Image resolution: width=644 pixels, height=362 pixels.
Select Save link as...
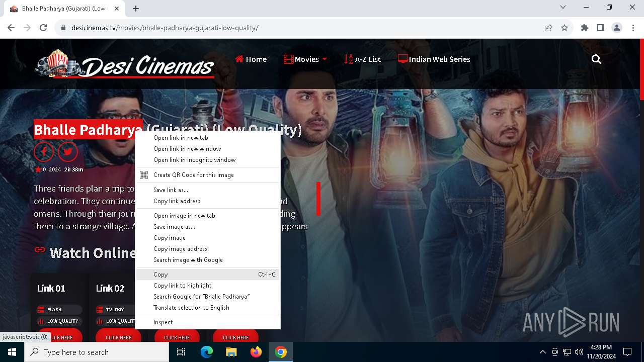(208, 190)
